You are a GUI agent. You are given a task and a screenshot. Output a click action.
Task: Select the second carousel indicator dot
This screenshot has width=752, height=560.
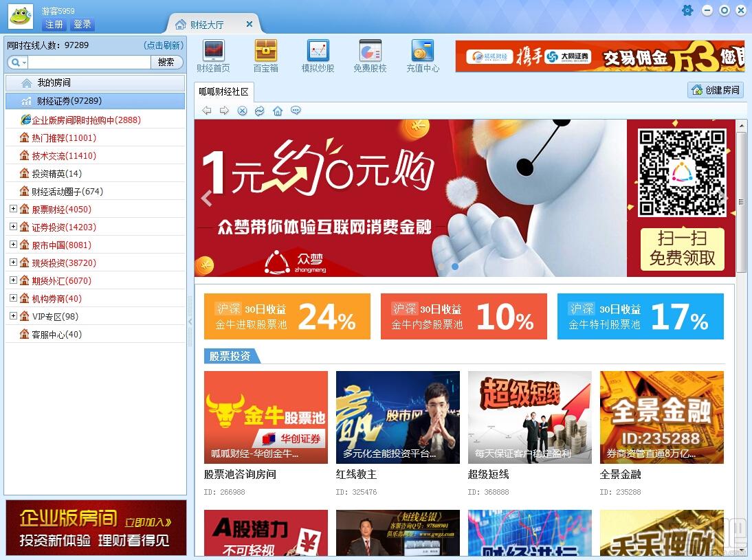click(454, 267)
